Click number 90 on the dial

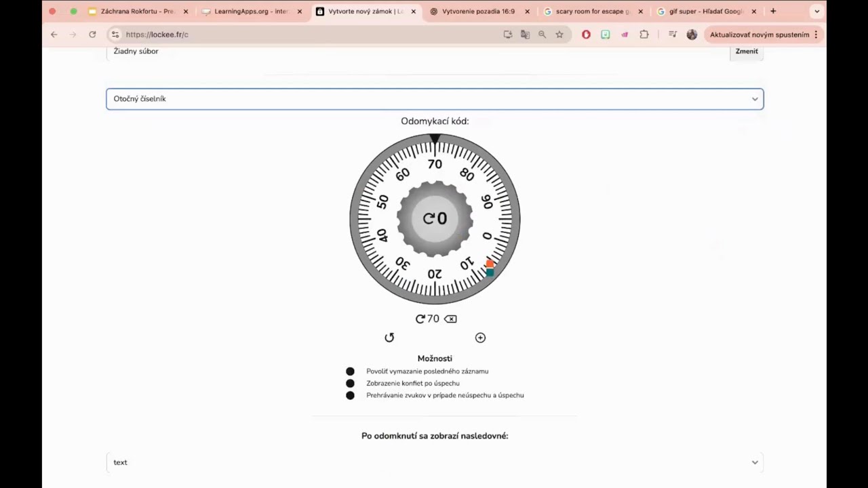(487, 202)
